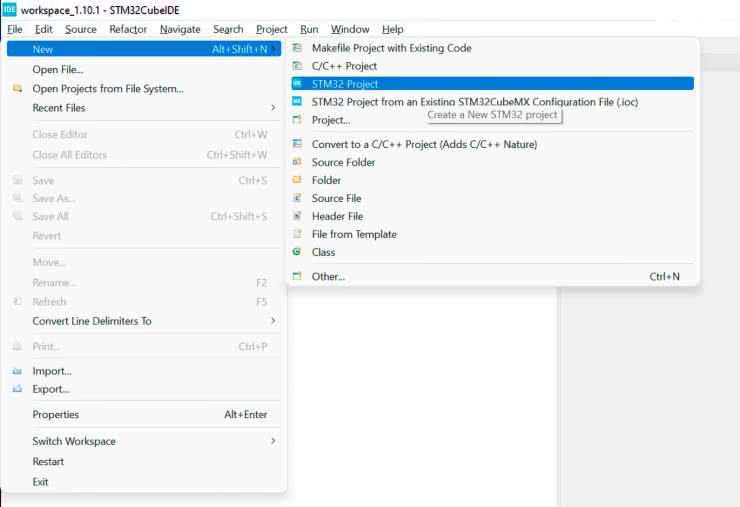The height and width of the screenshot is (507, 740).
Task: Expand the Recent Files submenu arrow
Action: pos(272,108)
